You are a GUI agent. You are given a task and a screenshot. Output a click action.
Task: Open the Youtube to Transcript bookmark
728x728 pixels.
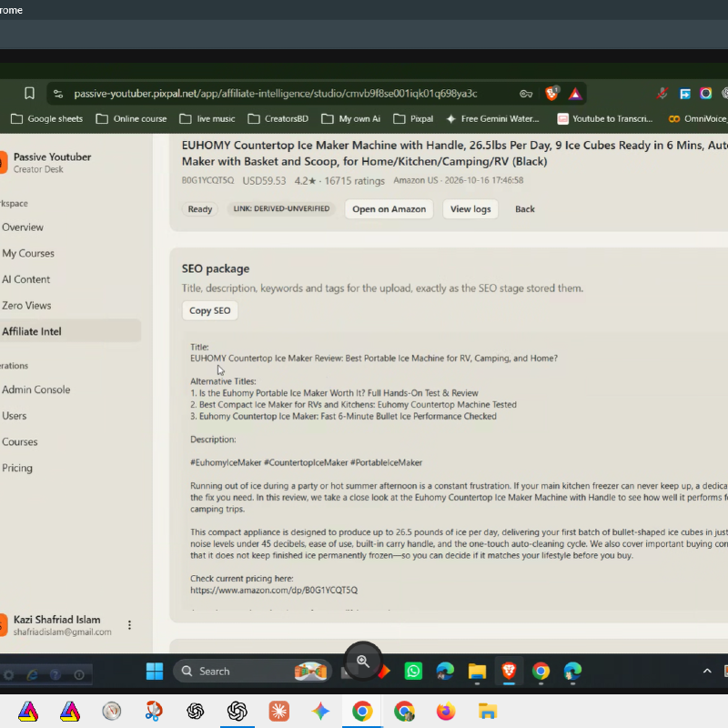604,119
